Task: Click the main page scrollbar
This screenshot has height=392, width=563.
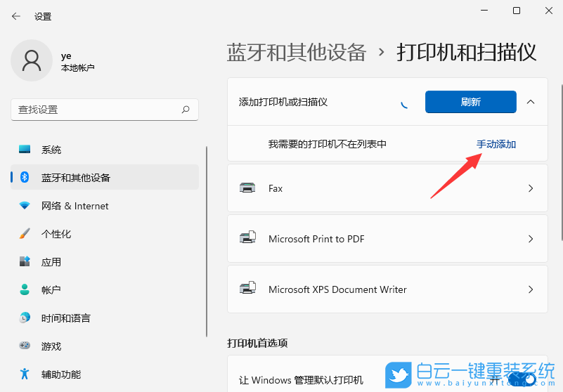Action: pos(562,162)
